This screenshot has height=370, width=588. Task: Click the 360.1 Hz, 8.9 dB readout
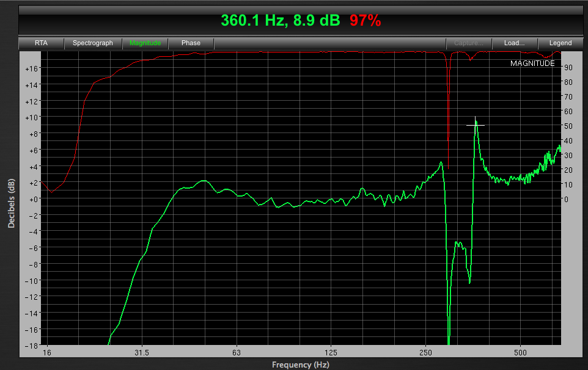tap(281, 20)
